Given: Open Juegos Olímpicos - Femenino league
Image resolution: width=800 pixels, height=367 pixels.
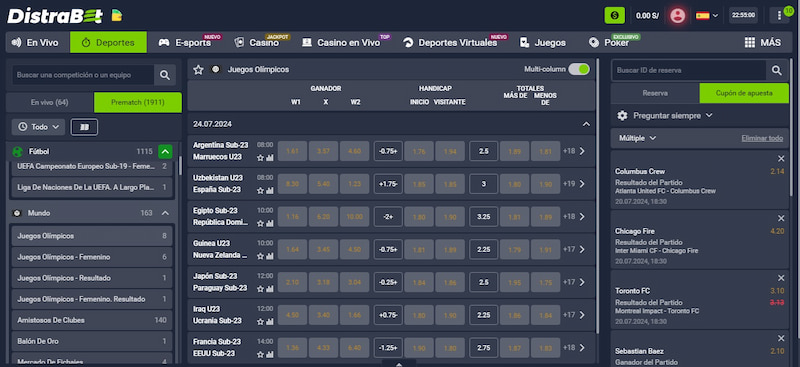Looking at the screenshot, I should tap(92, 257).
